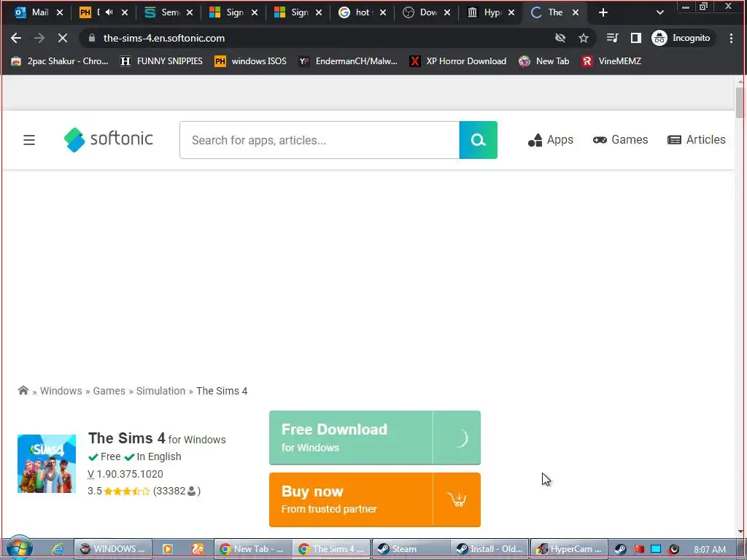Open the 2pac Shakur bookmark

pyautogui.click(x=60, y=61)
